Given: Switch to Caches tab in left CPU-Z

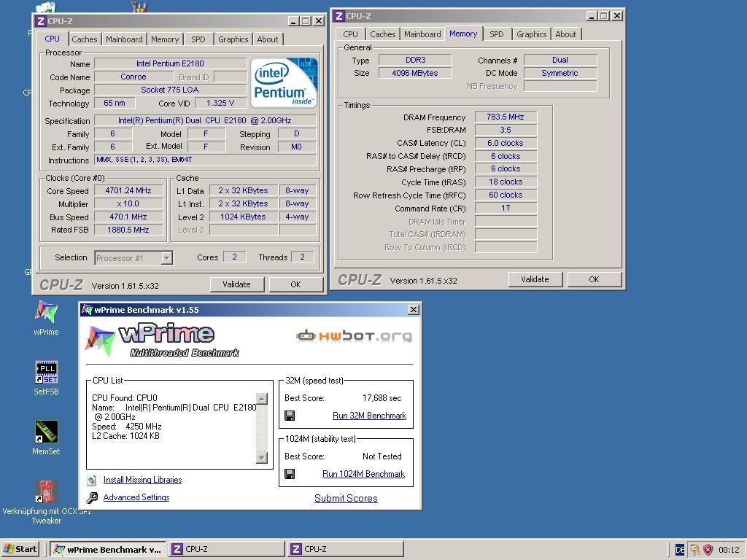Looking at the screenshot, I should (85, 39).
